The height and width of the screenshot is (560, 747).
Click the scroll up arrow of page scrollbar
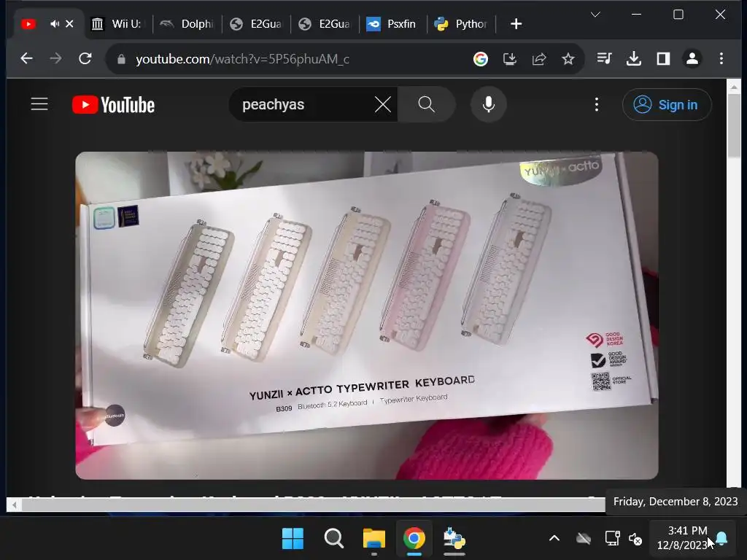coord(734,87)
